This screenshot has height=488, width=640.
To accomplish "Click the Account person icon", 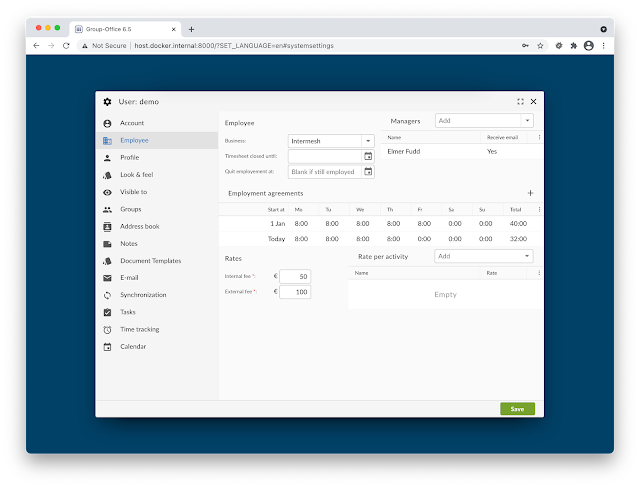I will [107, 123].
